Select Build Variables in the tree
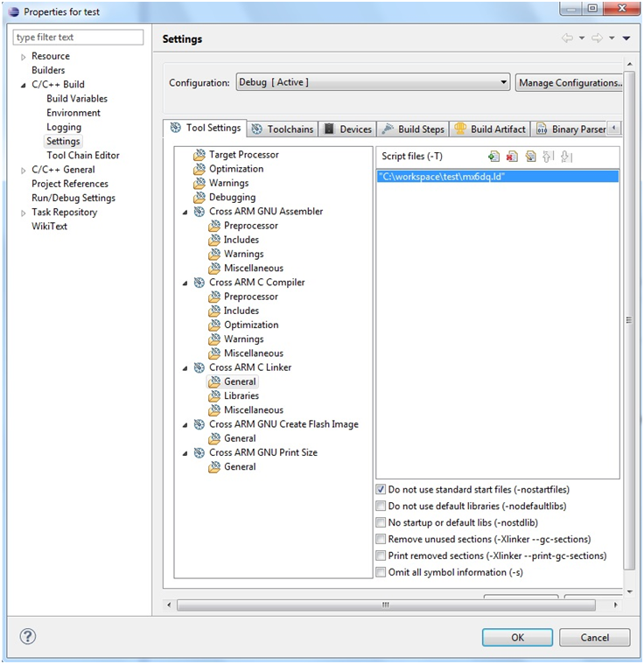Viewport: 644px width, 664px height. click(x=77, y=99)
